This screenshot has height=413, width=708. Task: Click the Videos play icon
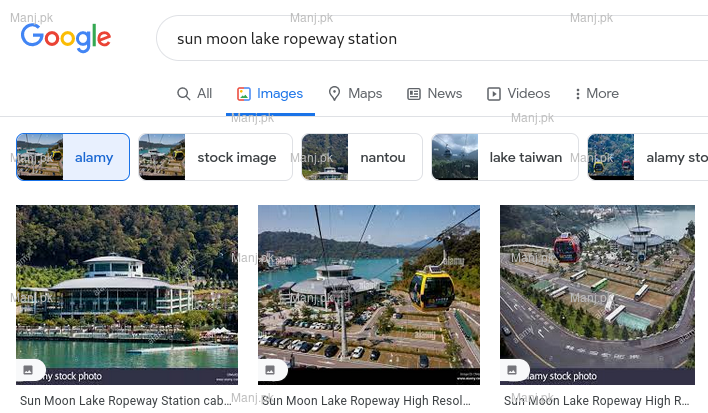[x=494, y=94]
